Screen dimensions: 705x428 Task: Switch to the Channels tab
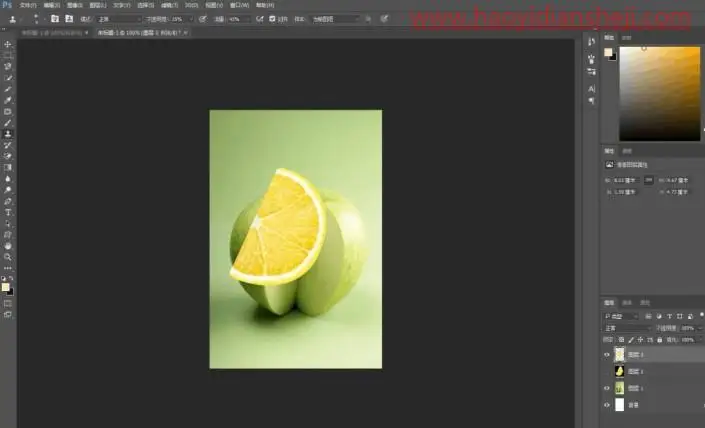[x=627, y=303]
